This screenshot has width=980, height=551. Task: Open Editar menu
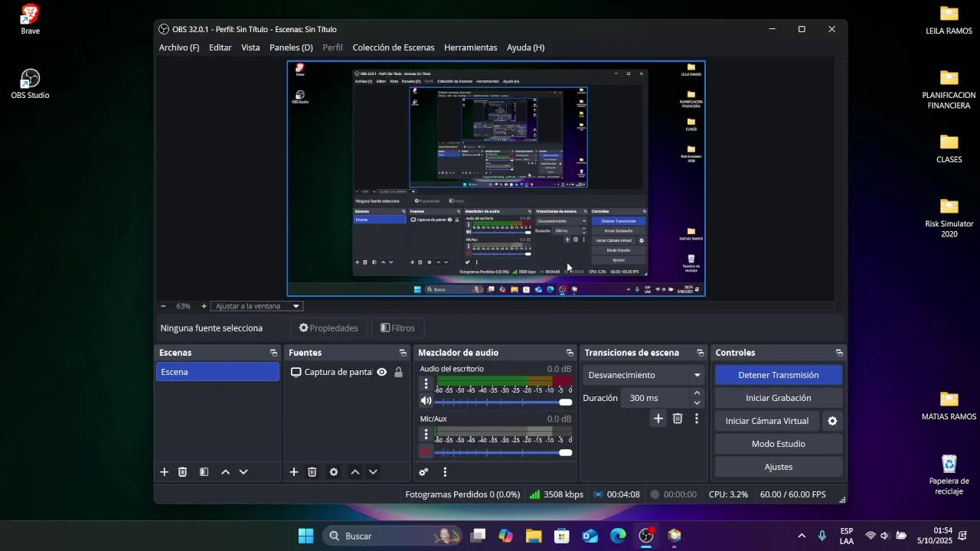coord(220,47)
